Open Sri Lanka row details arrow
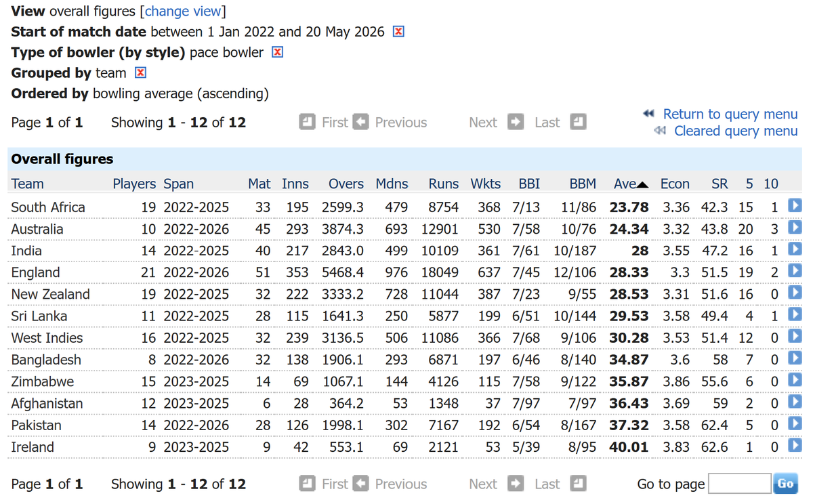This screenshot has height=504, width=813. click(795, 315)
